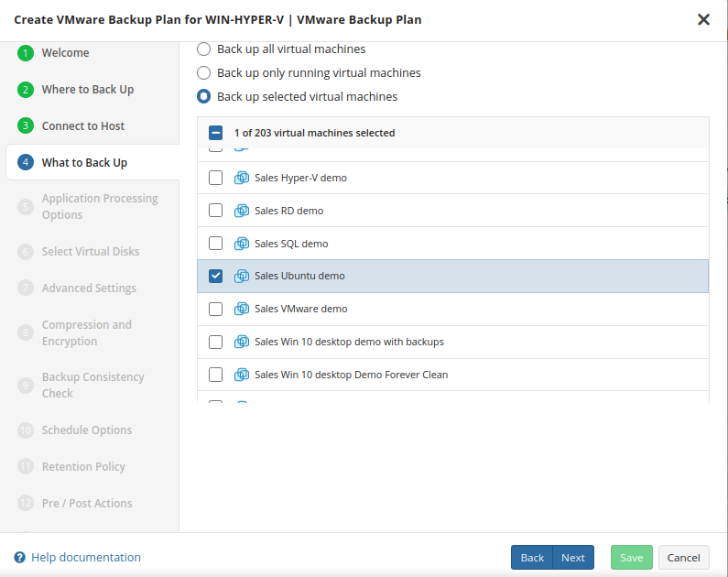Click the VM icon beside Sales SQL demo
728x577 pixels.
[242, 244]
